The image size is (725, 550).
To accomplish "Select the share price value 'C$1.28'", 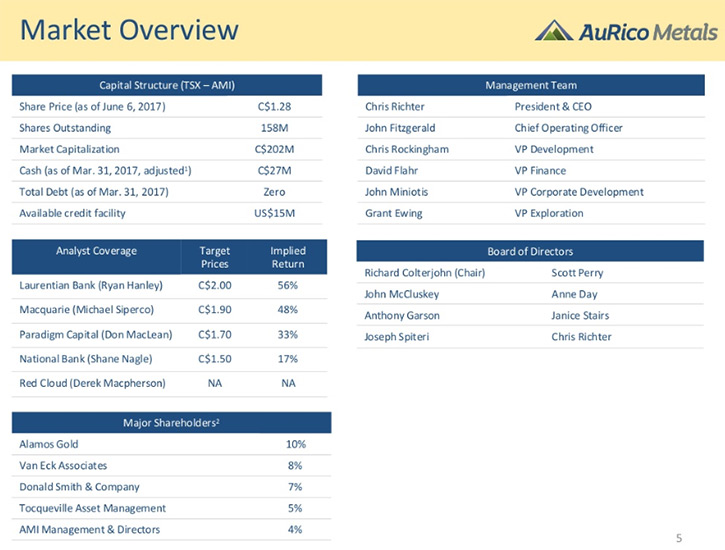I will click(x=274, y=107).
